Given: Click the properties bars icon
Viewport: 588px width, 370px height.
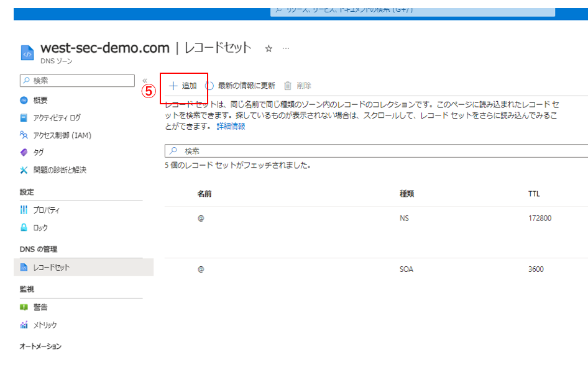Looking at the screenshot, I should click(24, 210).
